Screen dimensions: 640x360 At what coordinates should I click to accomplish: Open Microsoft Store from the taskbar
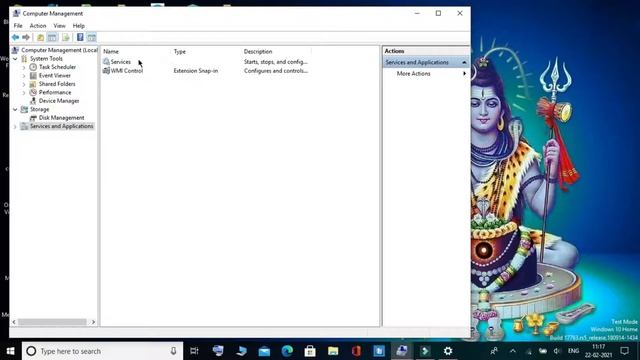point(310,351)
